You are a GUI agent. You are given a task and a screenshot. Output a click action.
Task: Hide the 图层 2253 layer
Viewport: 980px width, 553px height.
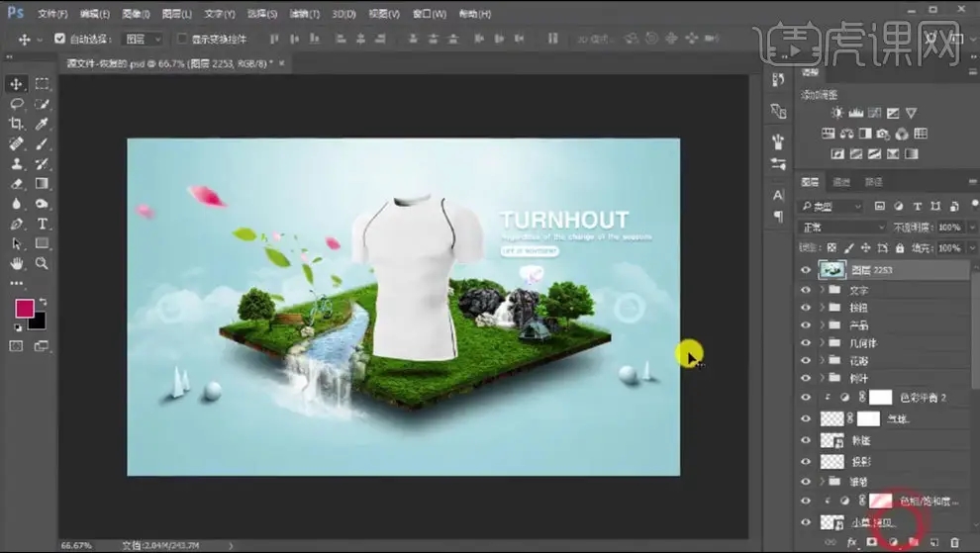806,270
